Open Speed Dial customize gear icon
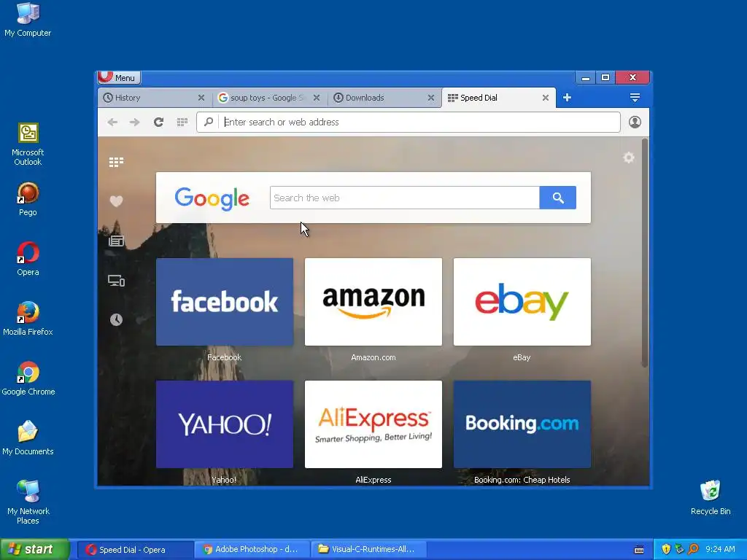Image resolution: width=747 pixels, height=560 pixels. (629, 157)
